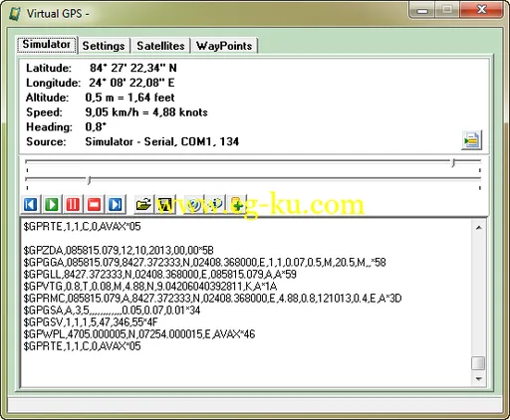Open a file using the folder icon
Viewport: 510px width, 420px height.
(x=143, y=204)
